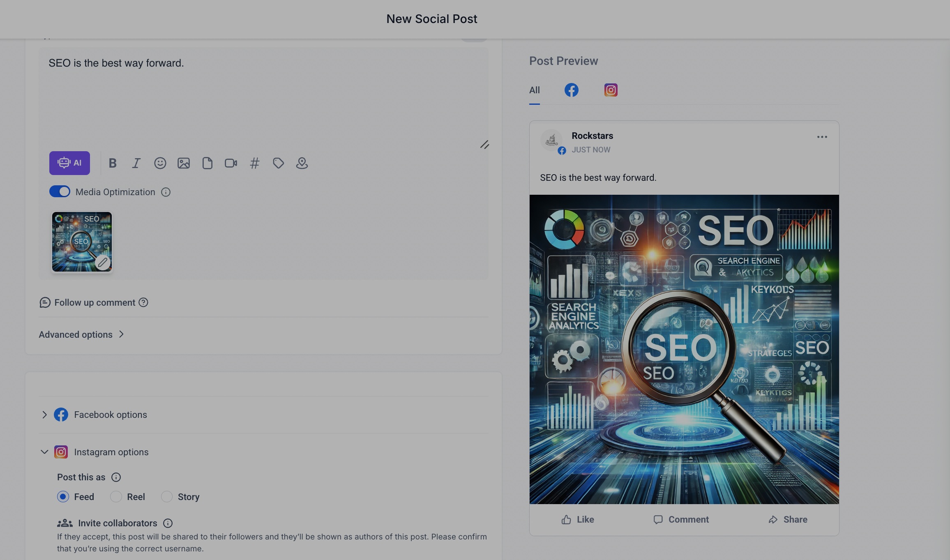Select the attached SEO image thumbnail
Screen dimensions: 950x560
pos(82,242)
